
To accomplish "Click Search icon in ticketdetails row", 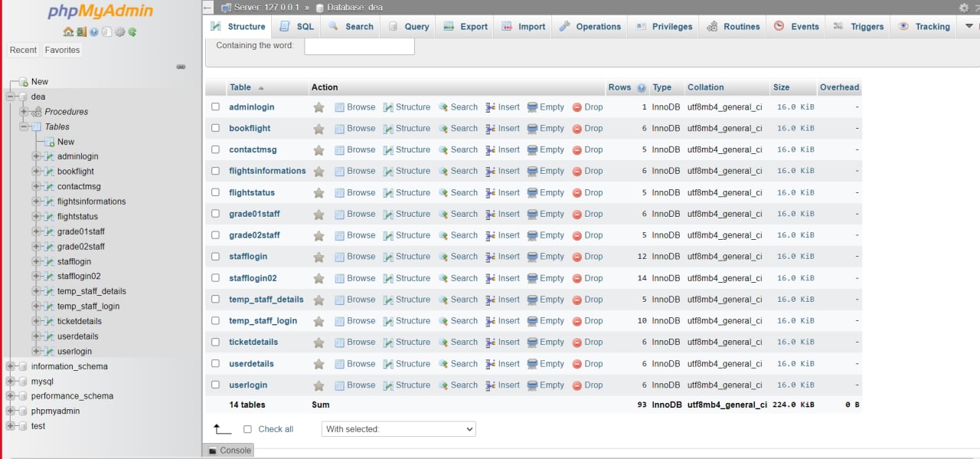I will (443, 343).
